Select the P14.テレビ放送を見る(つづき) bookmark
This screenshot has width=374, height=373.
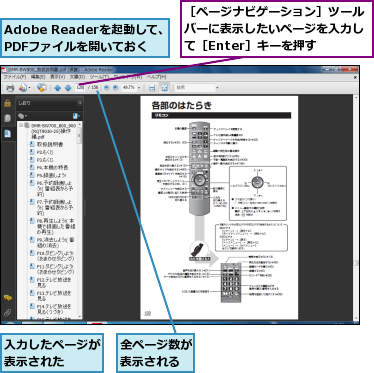click(54, 309)
